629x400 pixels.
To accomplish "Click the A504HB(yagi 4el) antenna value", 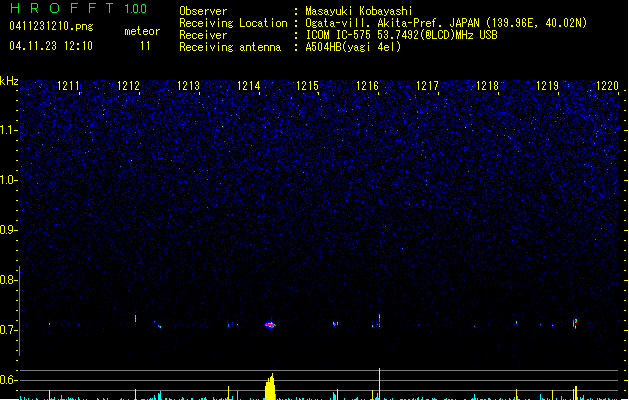I will click(x=353, y=47).
